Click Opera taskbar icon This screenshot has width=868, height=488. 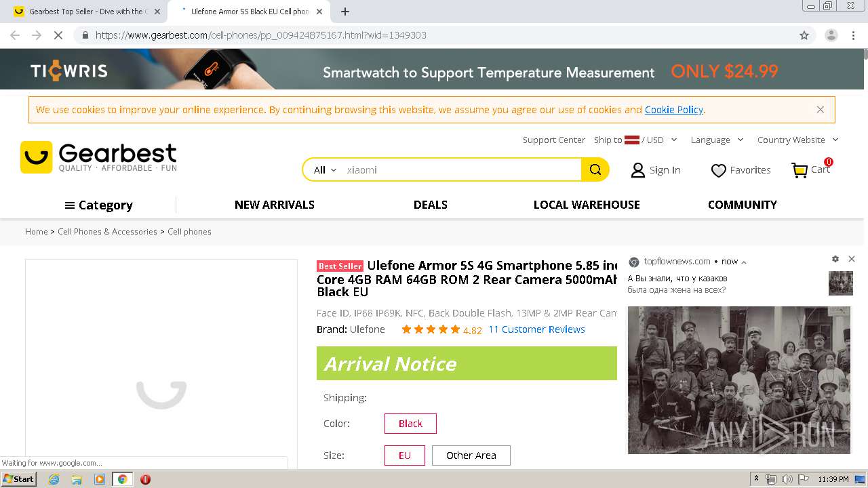[x=145, y=479]
